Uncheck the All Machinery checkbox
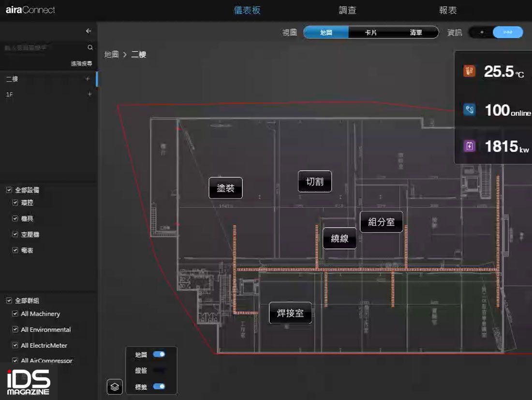 click(x=15, y=314)
